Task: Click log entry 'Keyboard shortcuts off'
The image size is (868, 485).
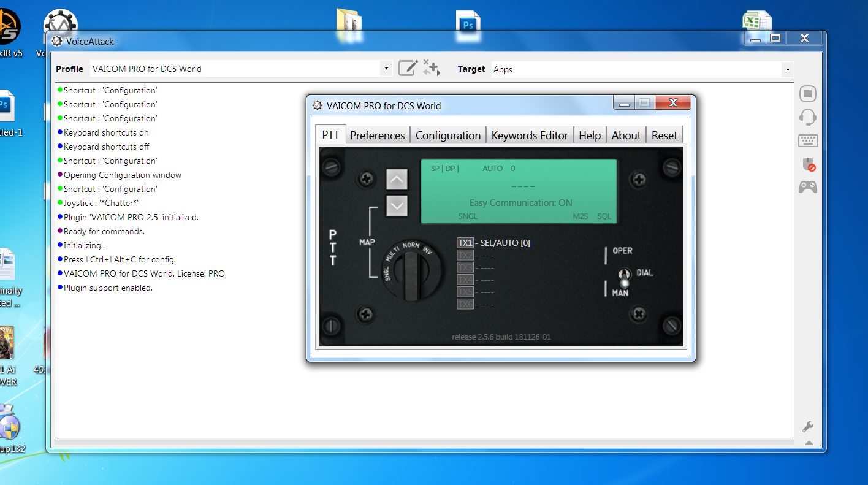Action: click(107, 147)
